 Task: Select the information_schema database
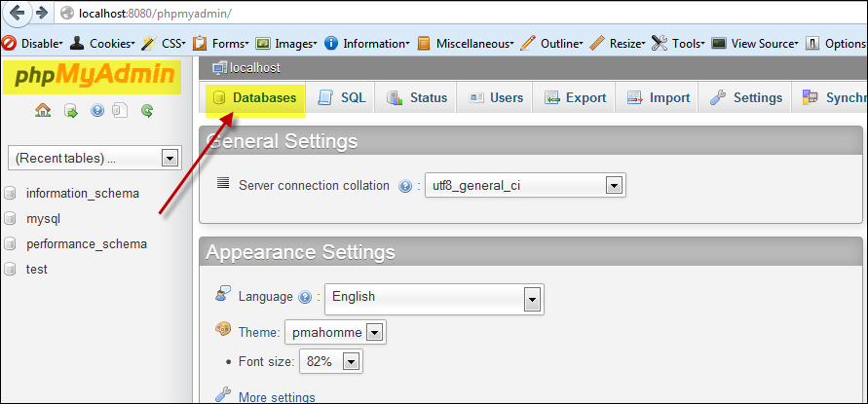tap(83, 194)
